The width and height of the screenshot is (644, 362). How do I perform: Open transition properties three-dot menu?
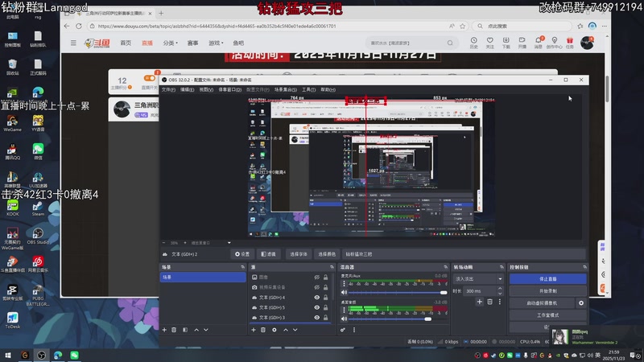[x=499, y=302]
